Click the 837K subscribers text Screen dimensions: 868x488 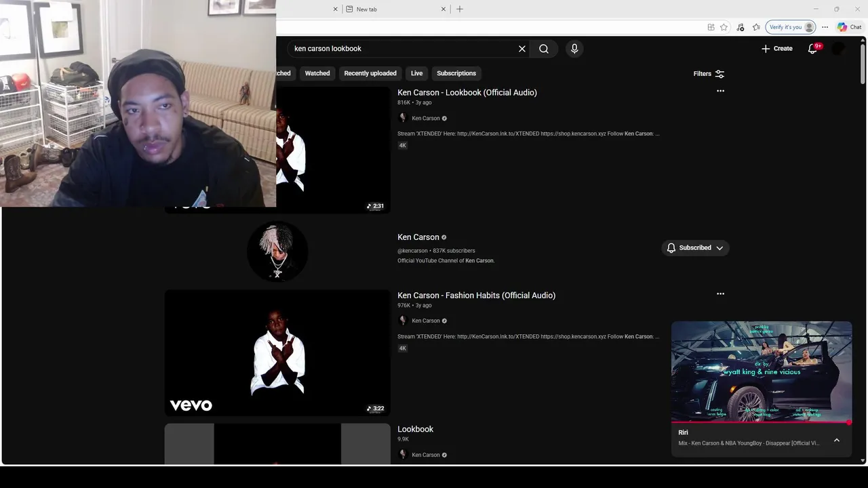click(x=454, y=251)
